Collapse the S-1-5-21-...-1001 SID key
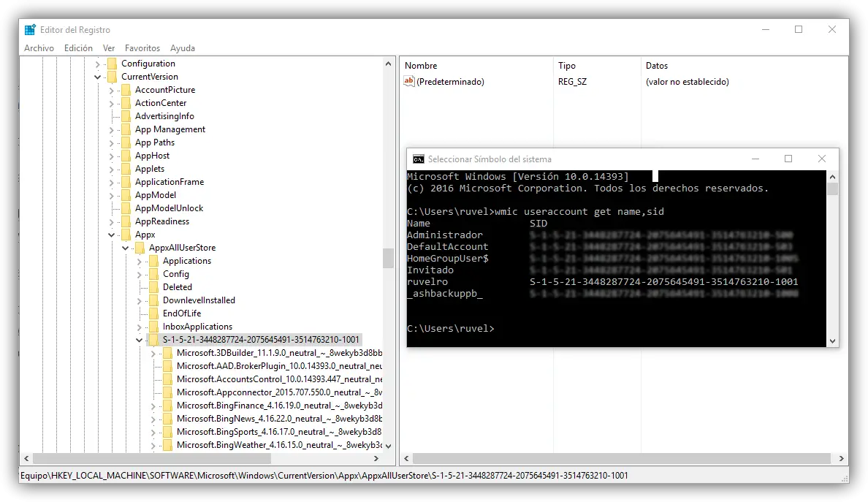 [139, 340]
